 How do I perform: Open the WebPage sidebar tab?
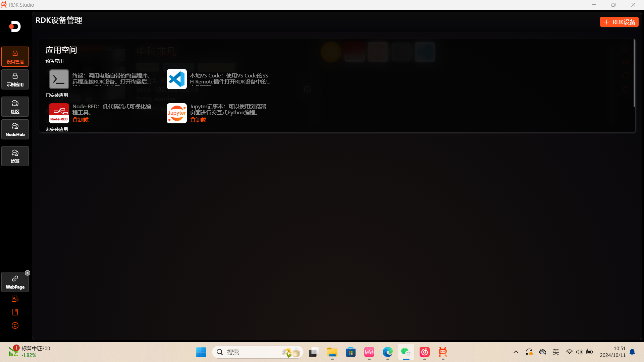pos(15,282)
